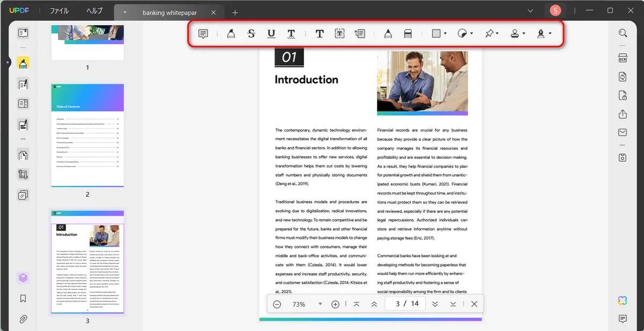The height and width of the screenshot is (331, 644).
Task: Open search magnifier in right sidebar
Action: (623, 33)
